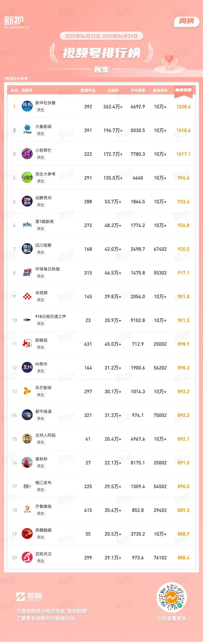
Task: Open the 大象新闻 logo icon
Action: pyautogui.click(x=27, y=130)
